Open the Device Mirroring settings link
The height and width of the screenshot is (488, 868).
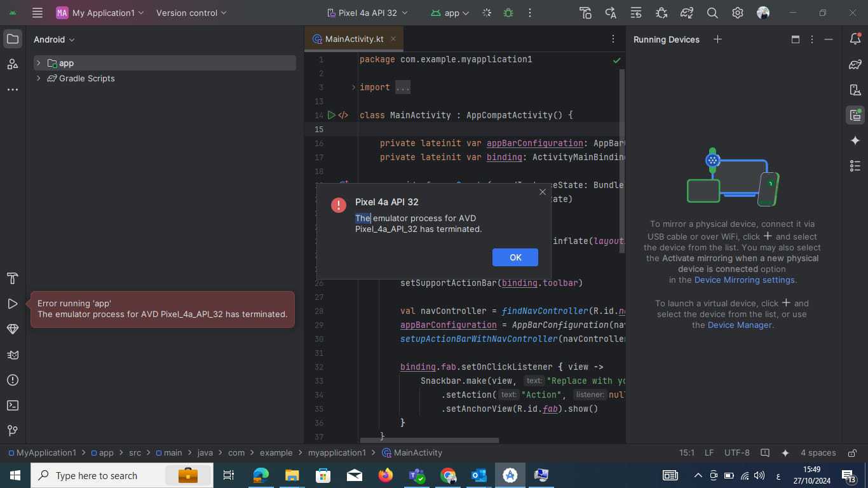(744, 280)
